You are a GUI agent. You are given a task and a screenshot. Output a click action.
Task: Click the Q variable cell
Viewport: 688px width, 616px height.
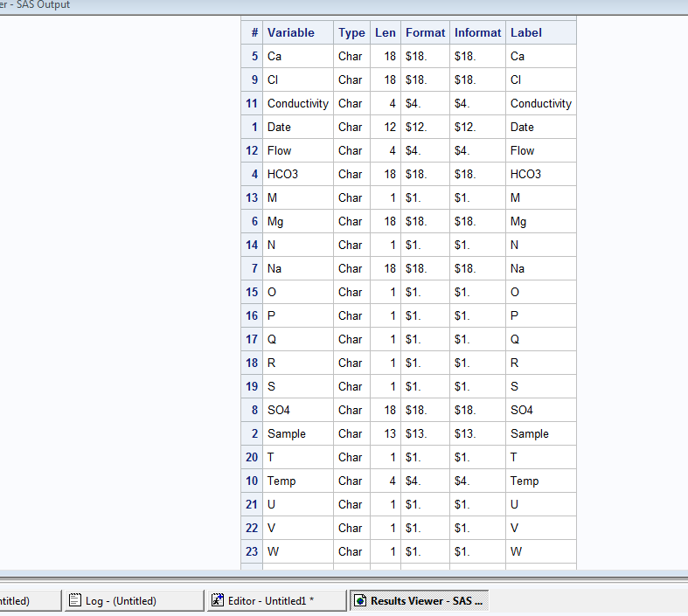[298, 339]
